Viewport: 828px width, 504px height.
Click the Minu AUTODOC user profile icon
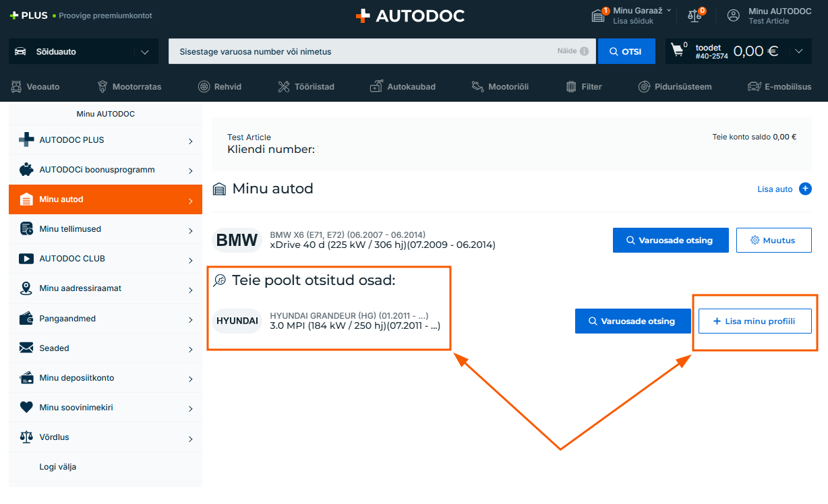point(733,15)
